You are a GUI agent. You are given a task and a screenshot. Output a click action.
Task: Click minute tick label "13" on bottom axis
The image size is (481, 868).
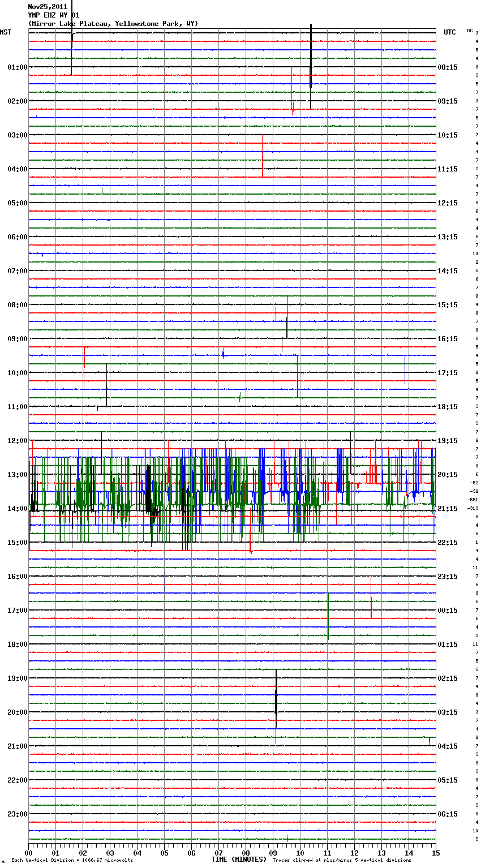[x=382, y=853]
